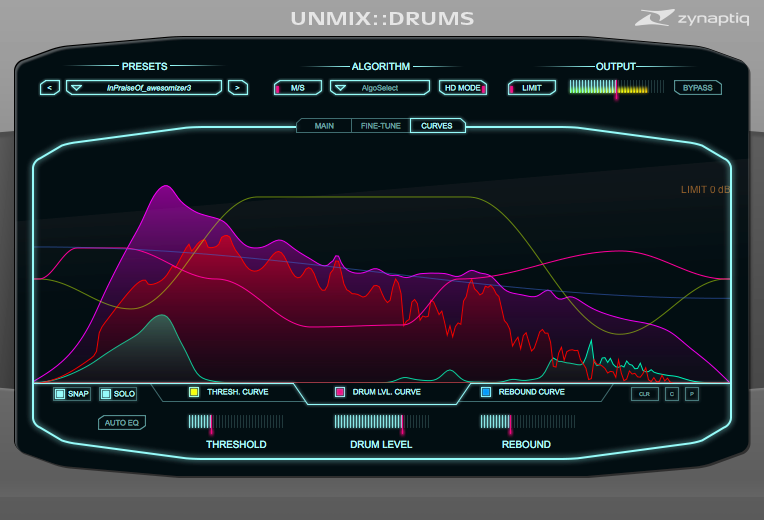The height and width of the screenshot is (520, 764).
Task: Click the blue rebound curve color square
Action: [486, 392]
